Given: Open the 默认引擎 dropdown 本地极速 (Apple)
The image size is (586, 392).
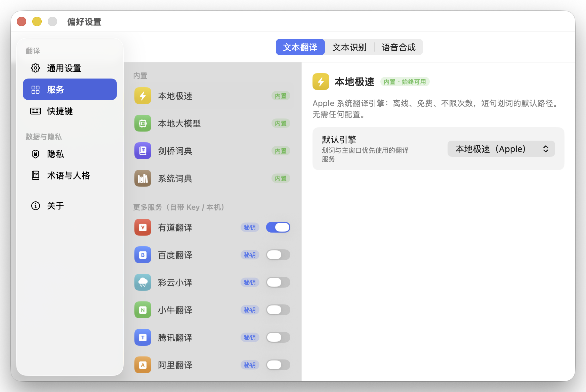Looking at the screenshot, I should coord(501,149).
